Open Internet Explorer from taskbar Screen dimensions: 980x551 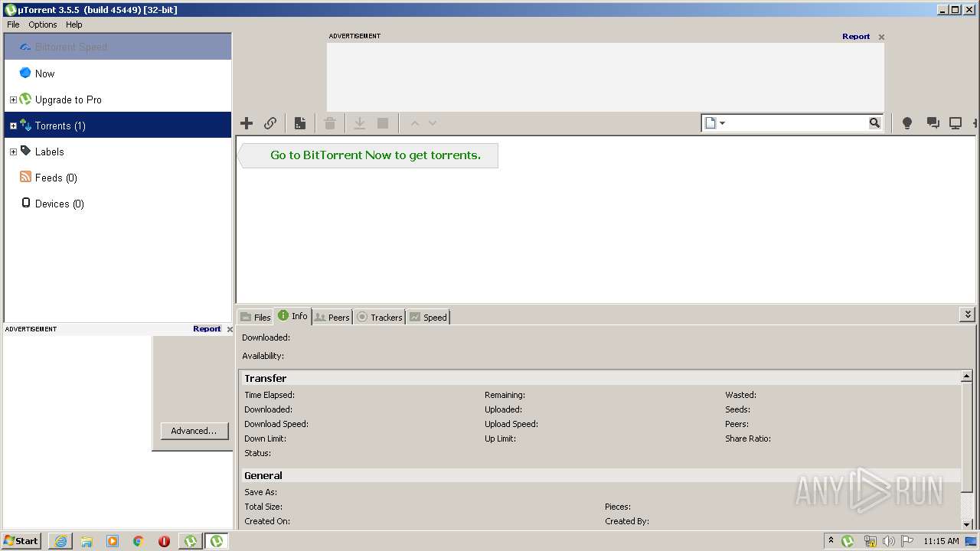pos(60,541)
